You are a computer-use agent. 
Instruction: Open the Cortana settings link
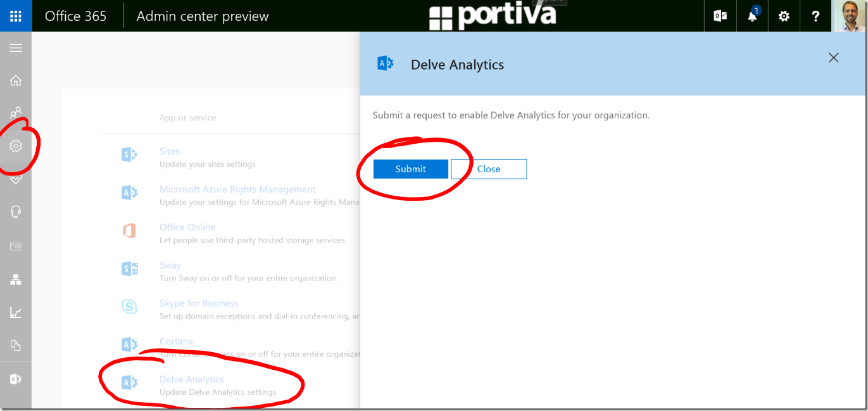point(176,341)
